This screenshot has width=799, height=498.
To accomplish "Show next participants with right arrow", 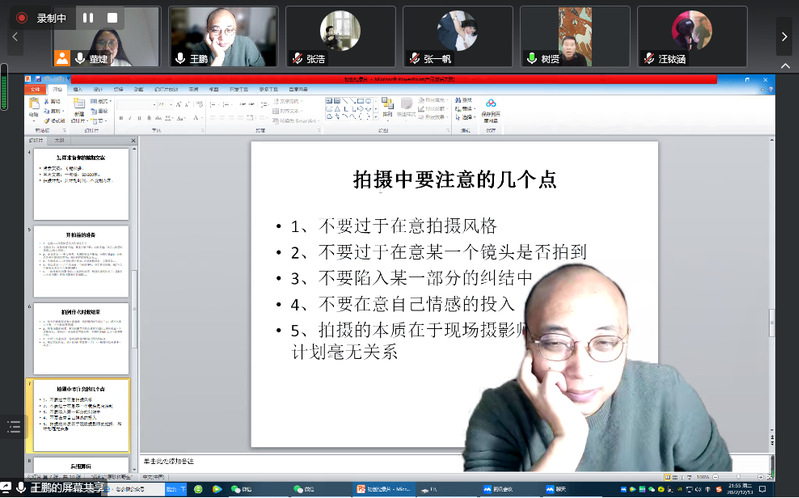I will 784,36.
